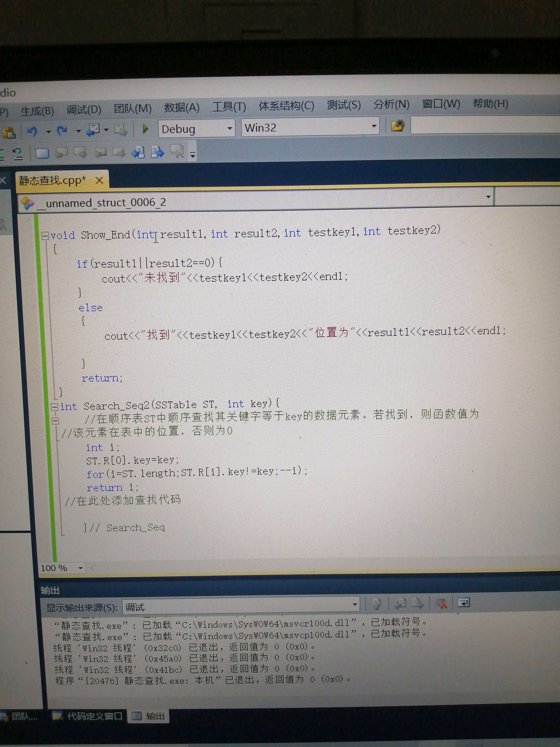560x747 pixels.
Task: Open the 生成(B) menu
Action: (x=37, y=111)
